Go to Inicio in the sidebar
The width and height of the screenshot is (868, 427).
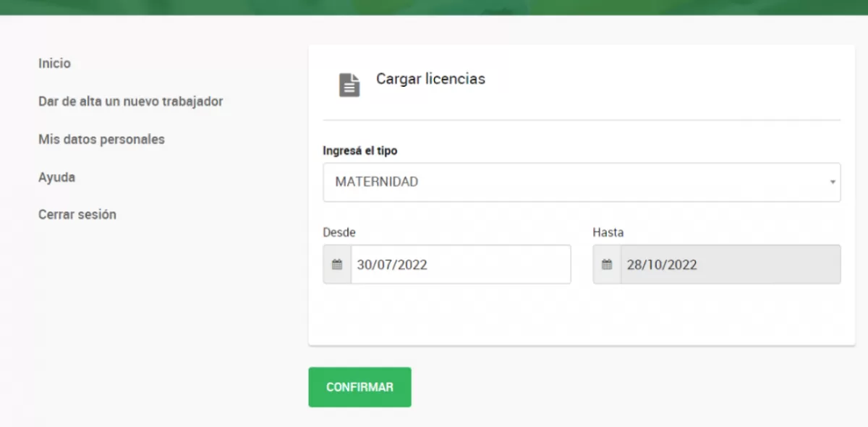click(54, 64)
